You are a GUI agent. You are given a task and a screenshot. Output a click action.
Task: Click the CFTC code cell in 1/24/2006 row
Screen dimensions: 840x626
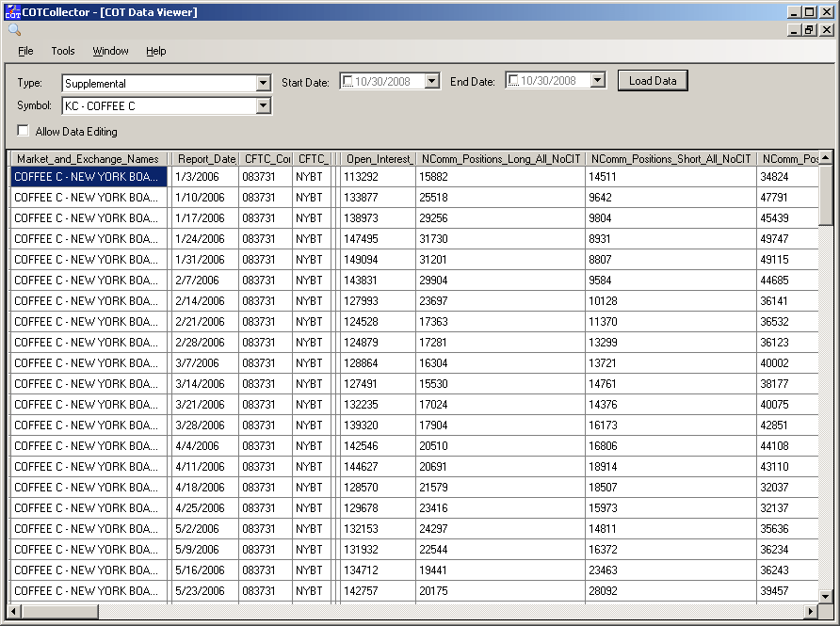266,239
